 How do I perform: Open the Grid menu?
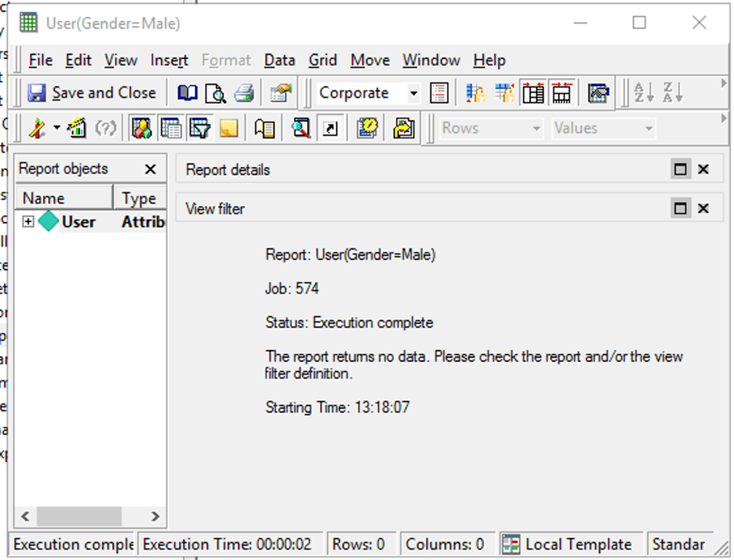pos(322,60)
